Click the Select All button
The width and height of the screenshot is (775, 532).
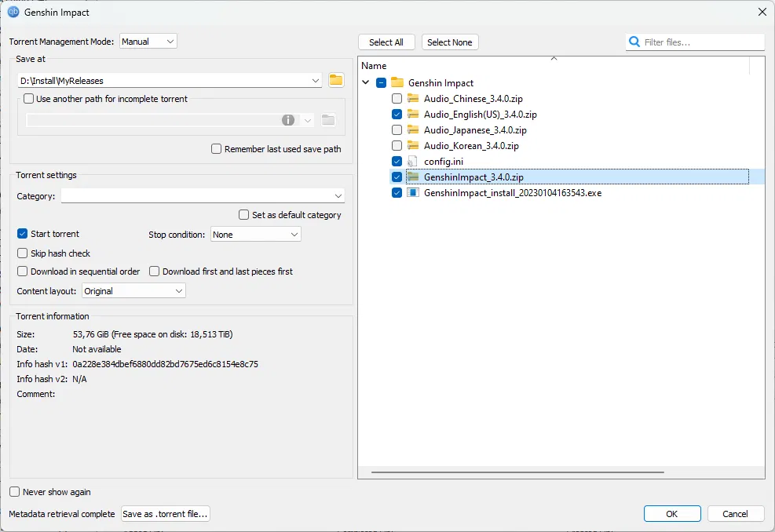tap(386, 42)
